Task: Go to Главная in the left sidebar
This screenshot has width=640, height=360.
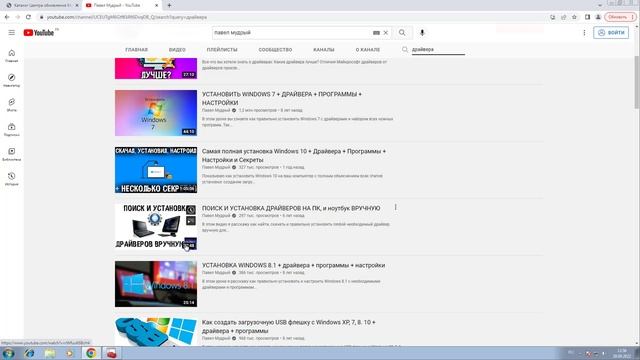Action: pyautogui.click(x=11, y=56)
